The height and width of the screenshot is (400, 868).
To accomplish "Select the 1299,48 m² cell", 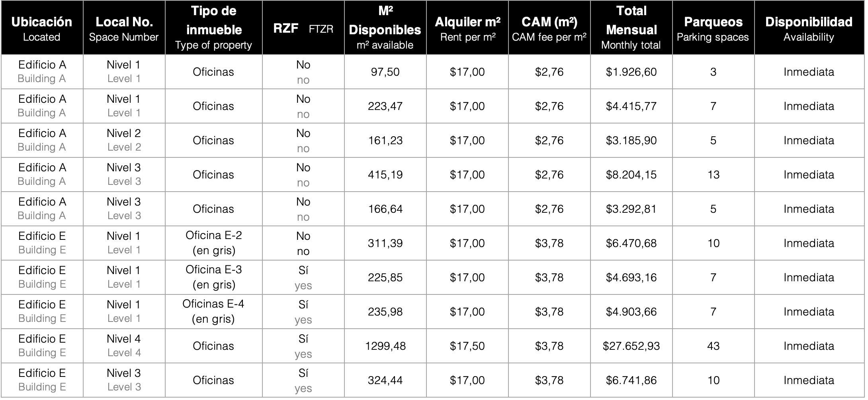I will (x=385, y=346).
